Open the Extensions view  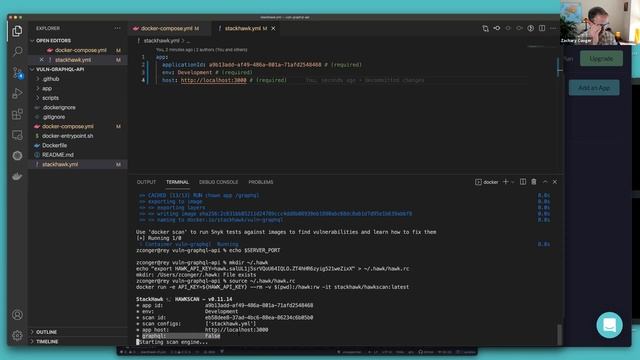coord(17,114)
